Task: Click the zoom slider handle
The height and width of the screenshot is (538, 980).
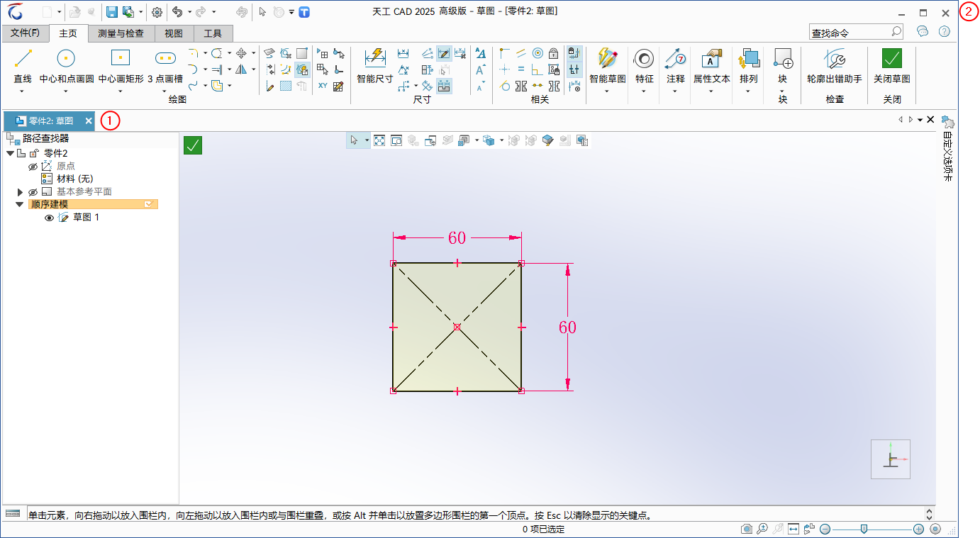Action: click(x=863, y=529)
